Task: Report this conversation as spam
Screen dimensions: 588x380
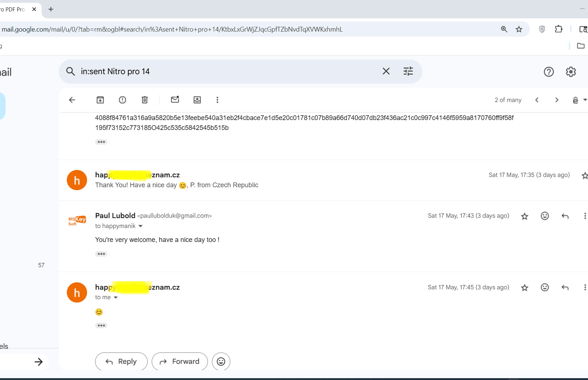Action: (x=122, y=100)
